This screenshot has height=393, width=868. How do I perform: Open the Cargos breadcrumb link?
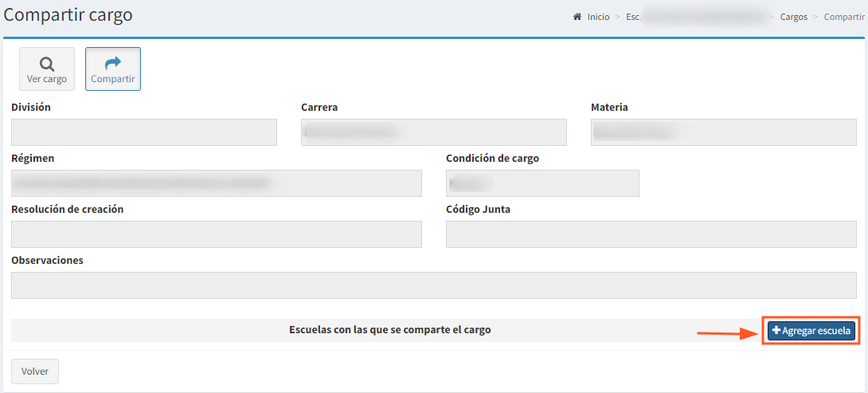[x=794, y=17]
